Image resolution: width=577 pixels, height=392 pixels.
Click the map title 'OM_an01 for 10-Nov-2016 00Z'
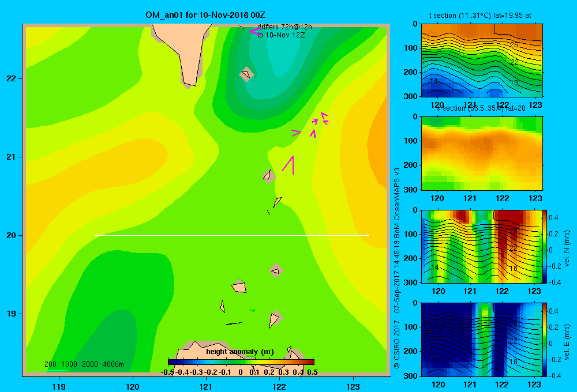point(205,15)
